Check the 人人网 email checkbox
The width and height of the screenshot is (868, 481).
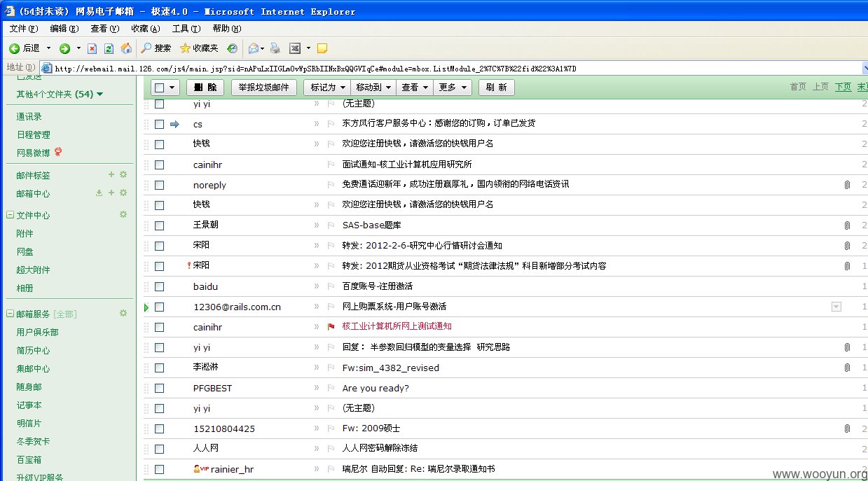pos(159,449)
